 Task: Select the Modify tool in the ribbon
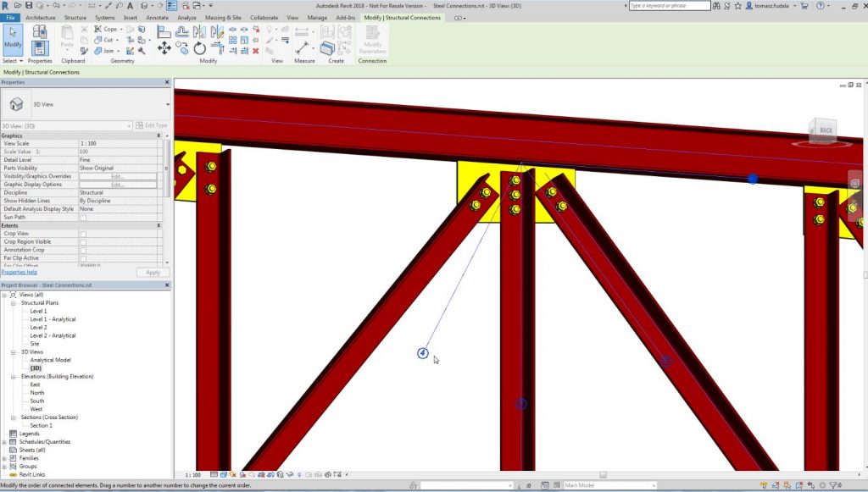click(x=13, y=39)
